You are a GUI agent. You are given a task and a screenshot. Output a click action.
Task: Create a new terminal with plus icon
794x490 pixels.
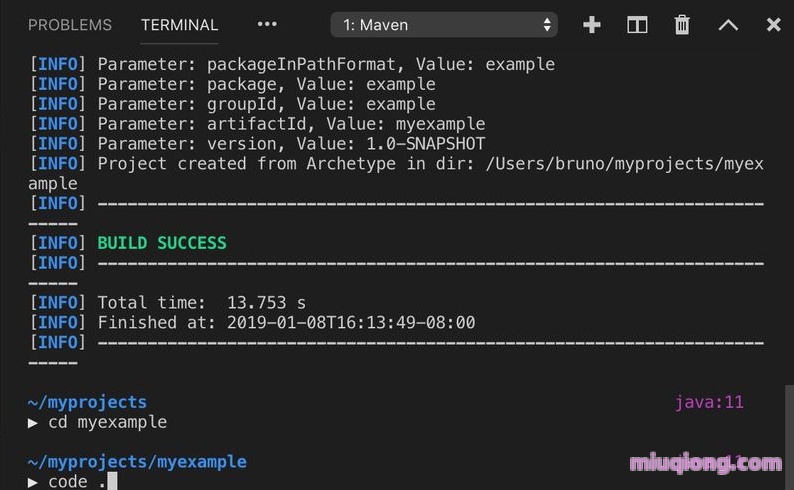(x=592, y=25)
